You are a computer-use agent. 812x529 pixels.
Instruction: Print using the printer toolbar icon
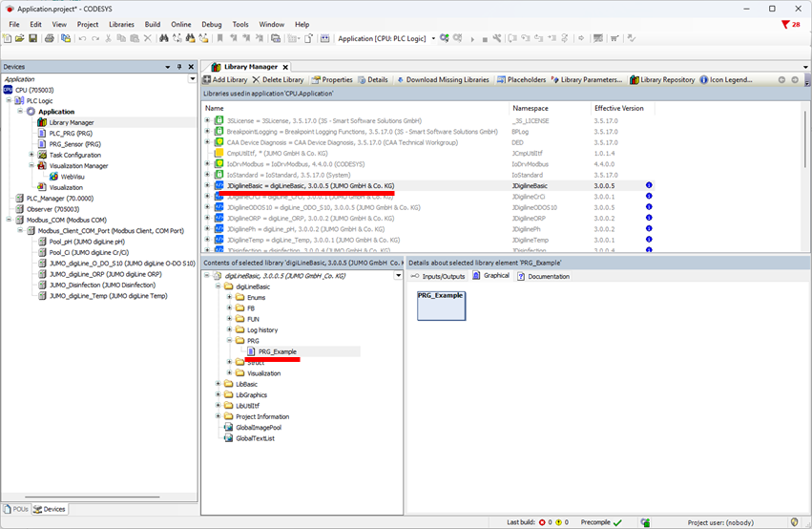coord(50,38)
